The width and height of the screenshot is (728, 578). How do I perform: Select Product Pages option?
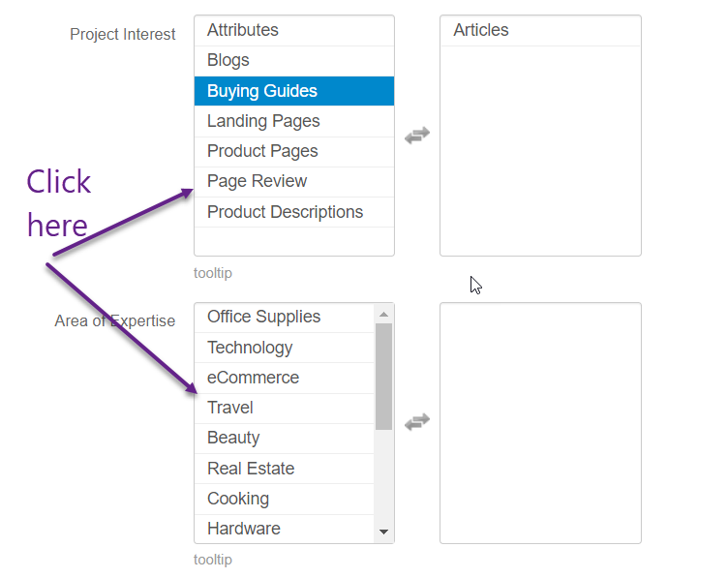pos(294,151)
